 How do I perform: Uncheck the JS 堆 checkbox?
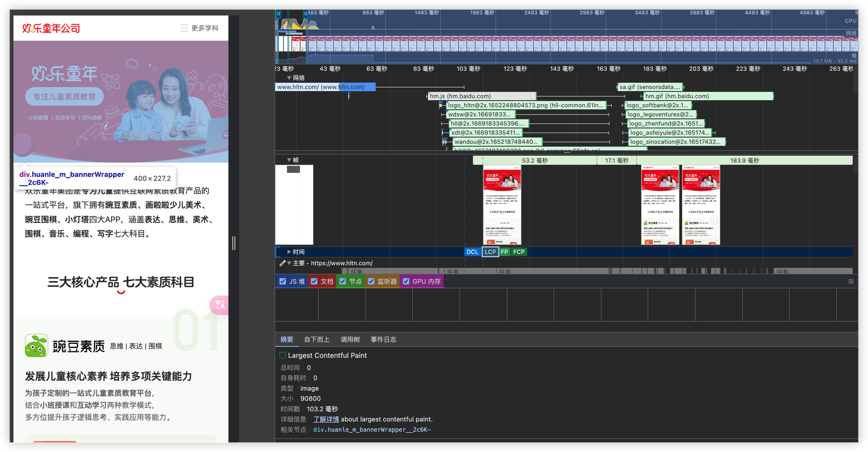(x=283, y=282)
